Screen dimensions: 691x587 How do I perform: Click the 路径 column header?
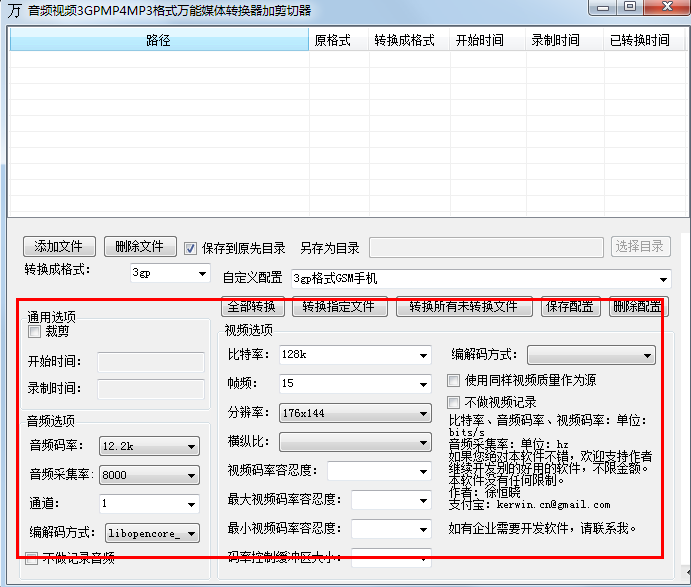click(x=159, y=40)
